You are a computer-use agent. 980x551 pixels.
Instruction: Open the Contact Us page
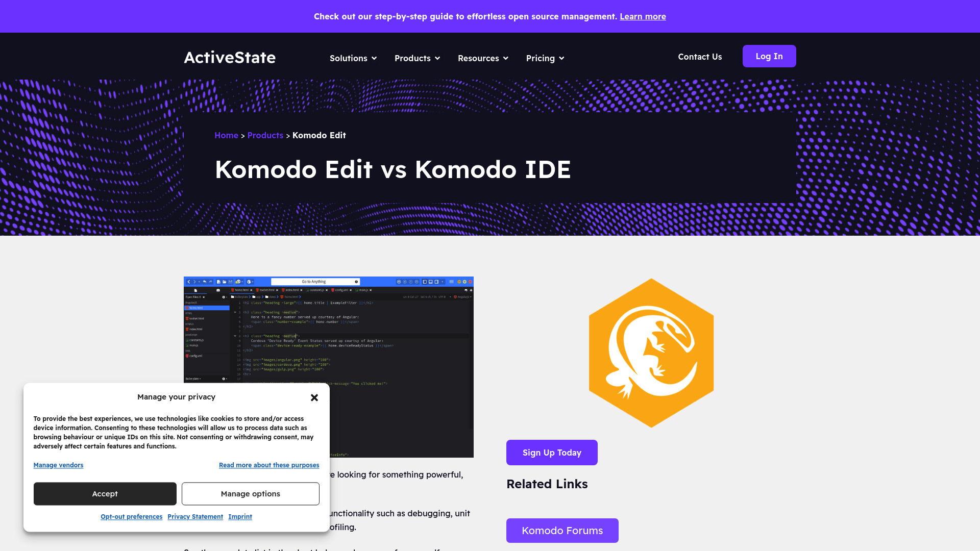pyautogui.click(x=700, y=57)
